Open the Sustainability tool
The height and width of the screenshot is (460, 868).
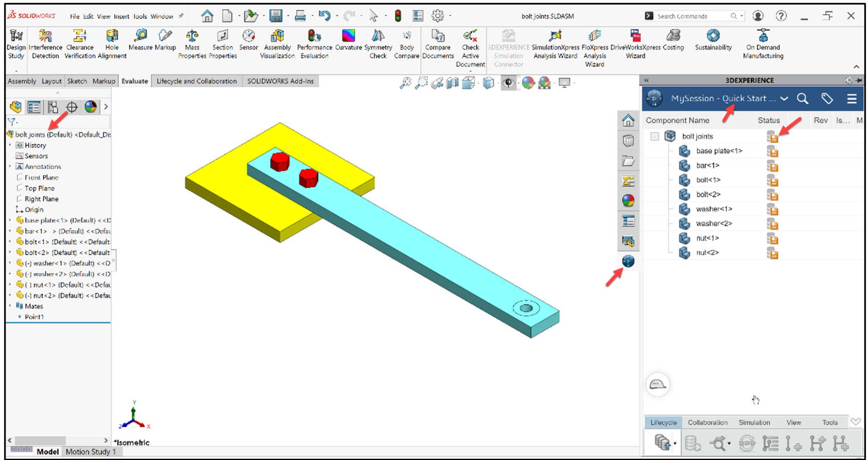pyautogui.click(x=713, y=40)
